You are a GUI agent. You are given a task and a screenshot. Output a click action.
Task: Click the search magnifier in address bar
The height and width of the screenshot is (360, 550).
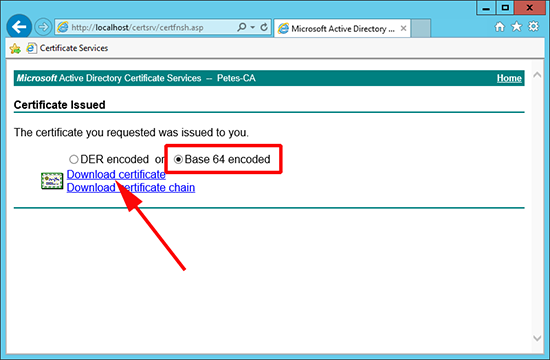[242, 27]
